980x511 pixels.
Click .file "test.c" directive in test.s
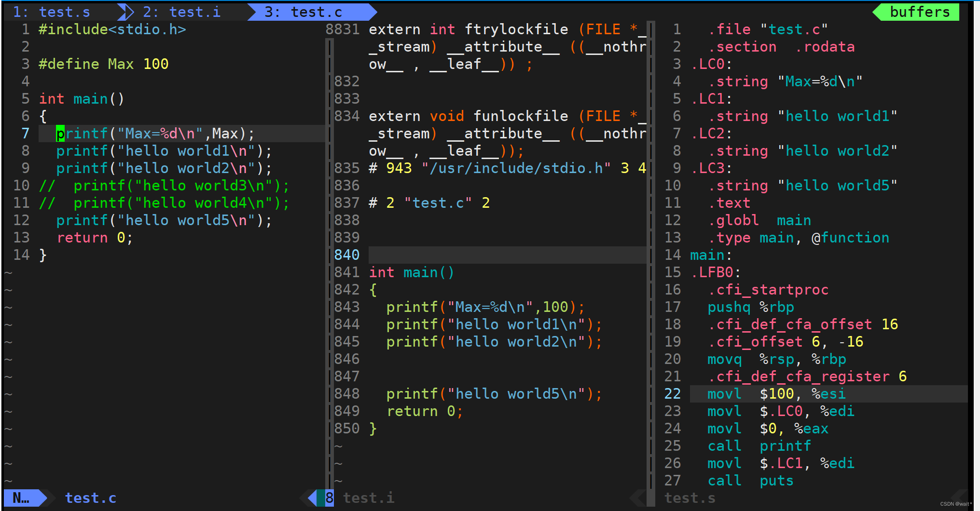(x=768, y=29)
